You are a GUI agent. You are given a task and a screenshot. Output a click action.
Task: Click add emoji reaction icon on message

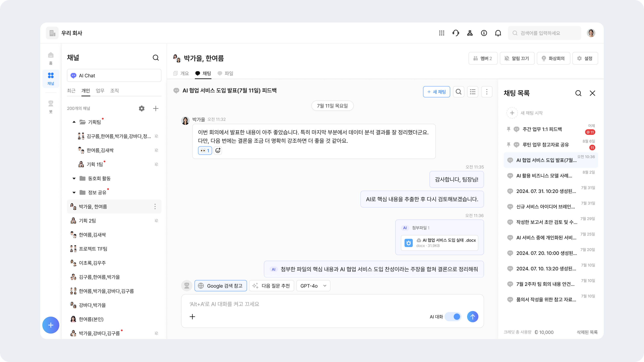tap(218, 150)
